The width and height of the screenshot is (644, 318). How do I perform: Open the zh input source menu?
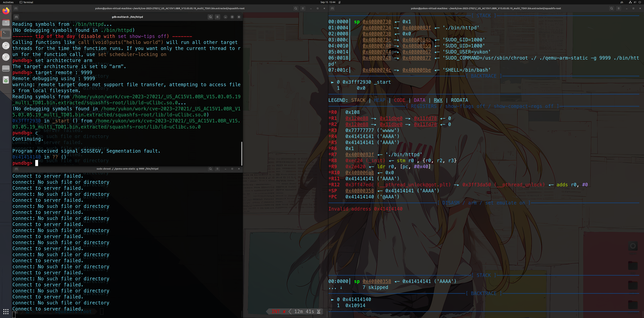pyautogui.click(x=622, y=2)
